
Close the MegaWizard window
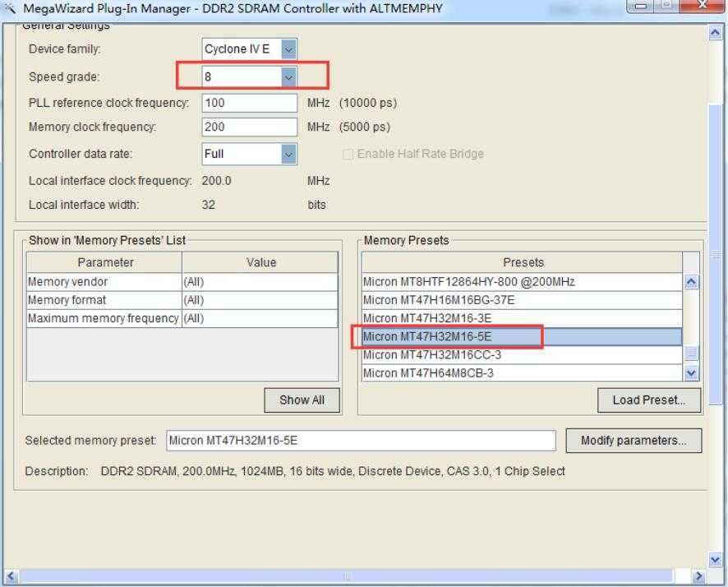tap(703, 6)
